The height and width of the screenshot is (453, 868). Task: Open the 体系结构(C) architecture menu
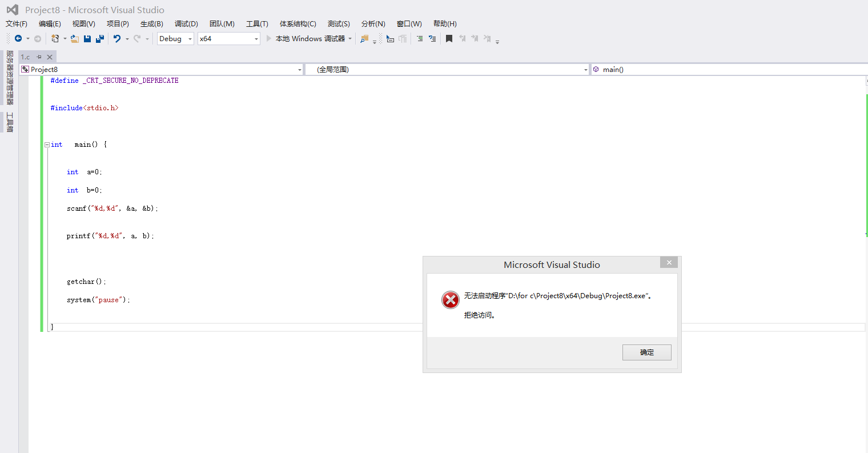tap(298, 24)
